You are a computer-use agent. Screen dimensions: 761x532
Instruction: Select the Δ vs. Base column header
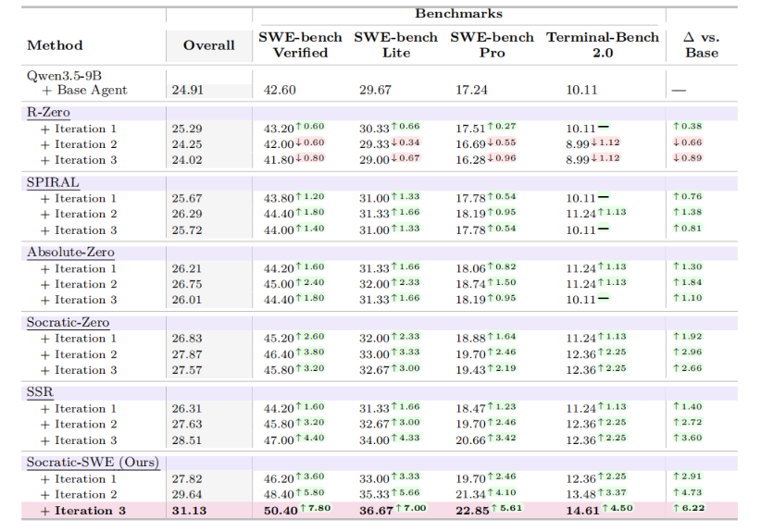tap(702, 44)
